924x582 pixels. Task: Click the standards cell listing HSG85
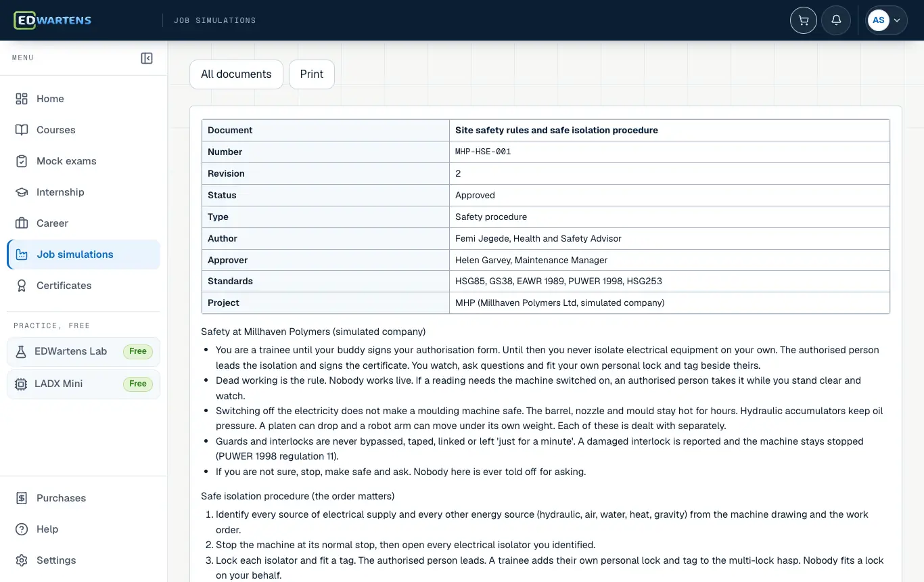tap(670, 282)
